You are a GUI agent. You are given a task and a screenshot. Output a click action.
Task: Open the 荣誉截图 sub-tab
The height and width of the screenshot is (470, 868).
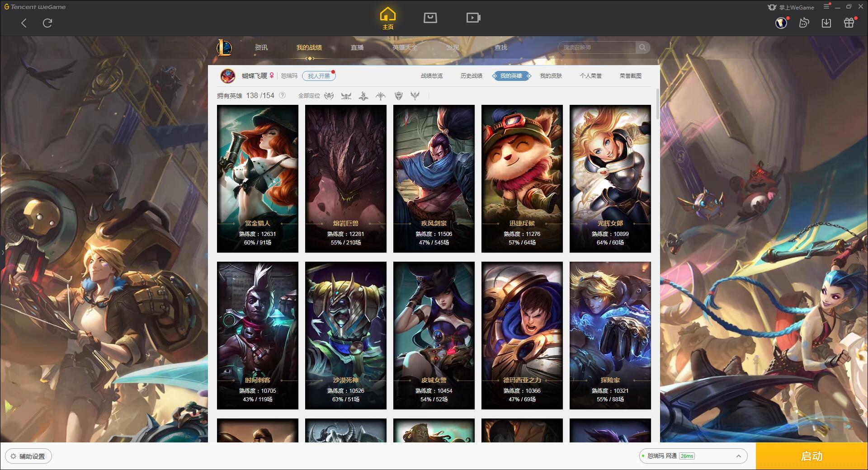click(x=631, y=76)
